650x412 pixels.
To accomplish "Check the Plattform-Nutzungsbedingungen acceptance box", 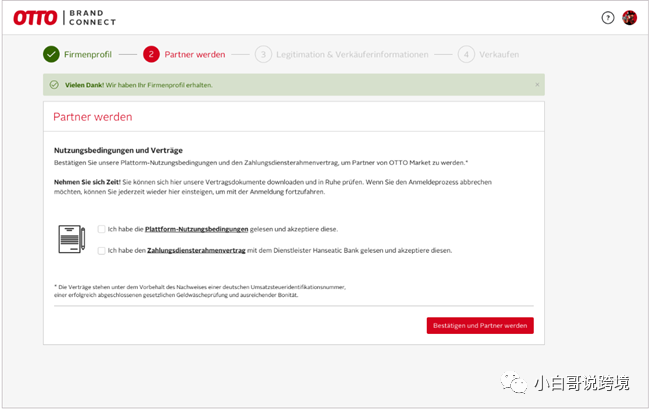I will click(102, 229).
